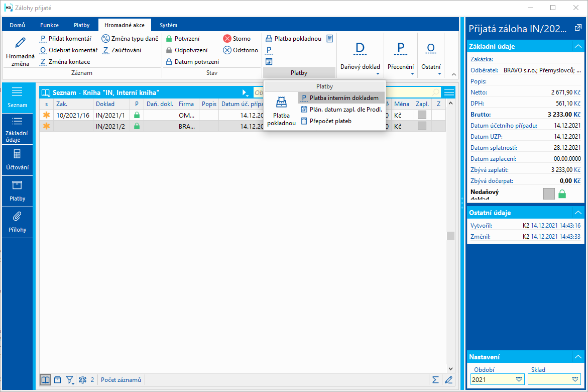Viewport: 588px width, 392px height.
Task: Click red Storno icon
Action: (227, 39)
